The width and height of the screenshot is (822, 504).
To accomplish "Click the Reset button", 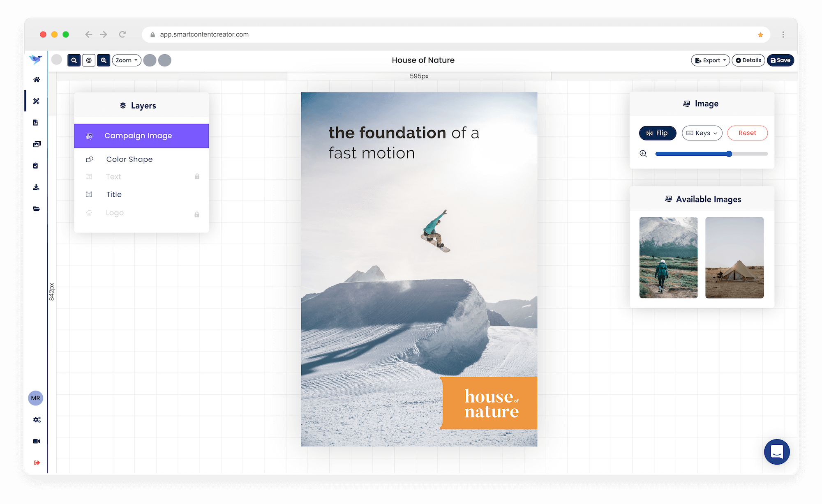I will (747, 133).
